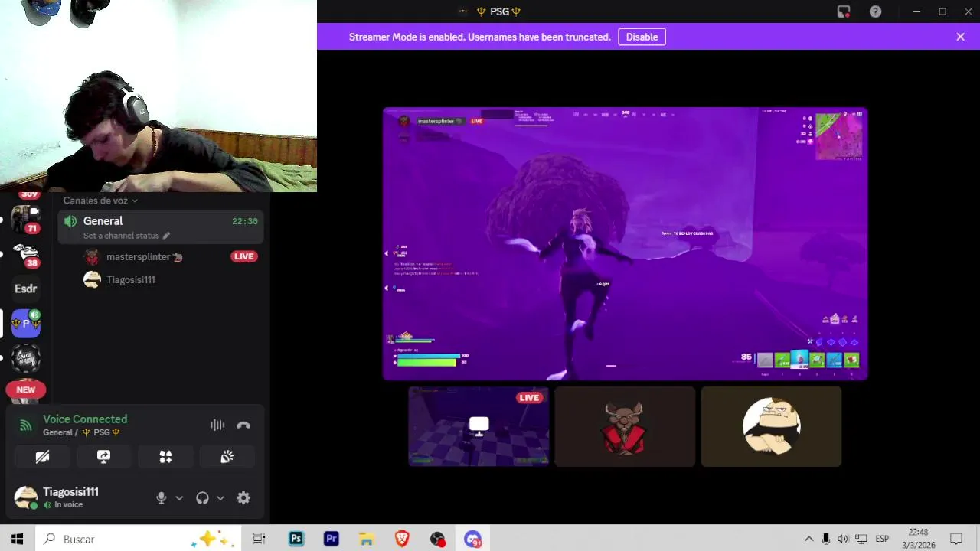Disconnect from voice with the hang-up icon
The image size is (980, 551).
pos(243,425)
